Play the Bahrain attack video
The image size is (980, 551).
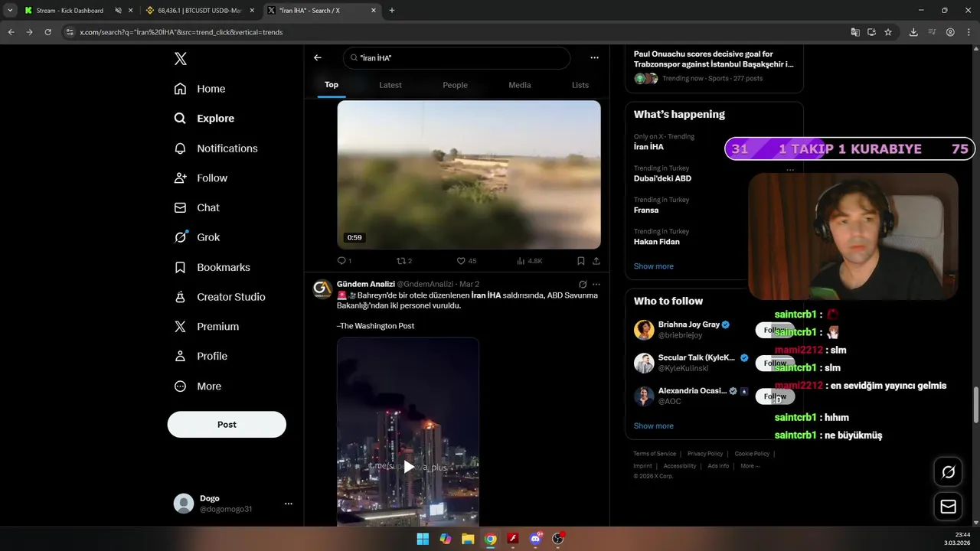(408, 467)
